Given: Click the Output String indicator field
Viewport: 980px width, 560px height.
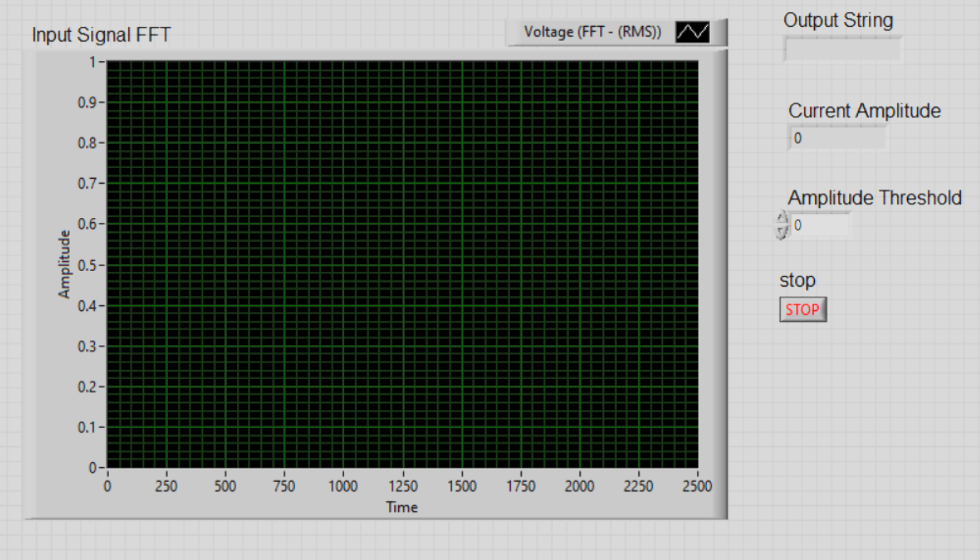Looking at the screenshot, I should [843, 49].
